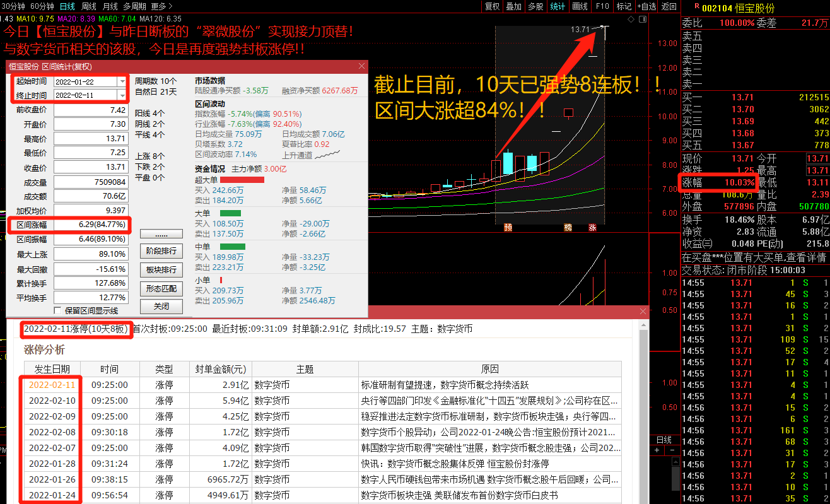
Task: Click the 形态匹配 button
Action: click(x=161, y=289)
